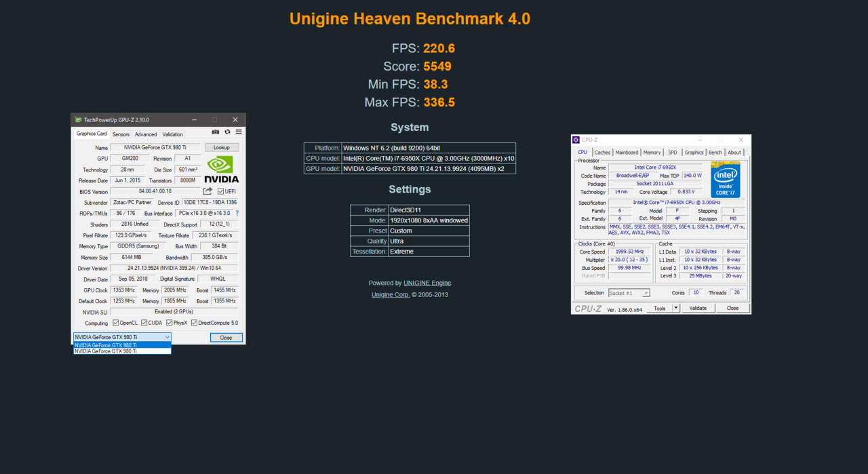Image resolution: width=868 pixels, height=474 pixels.
Task: Click the Score value 5549
Action: pos(437,66)
